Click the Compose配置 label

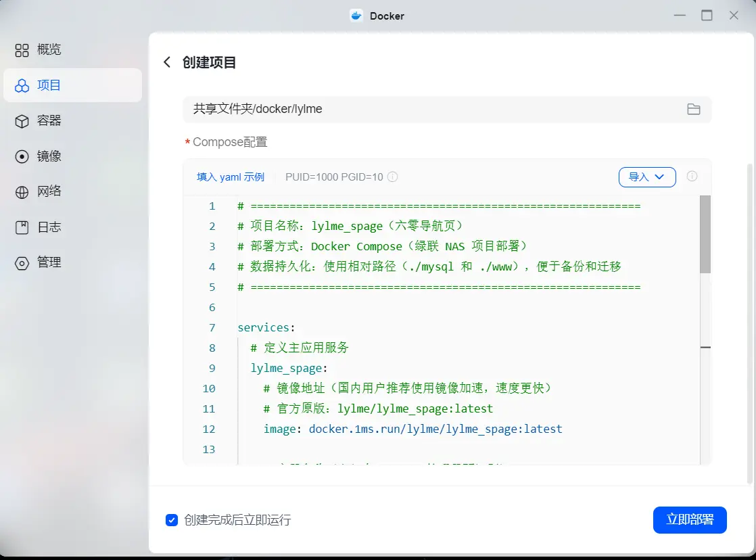230,142
